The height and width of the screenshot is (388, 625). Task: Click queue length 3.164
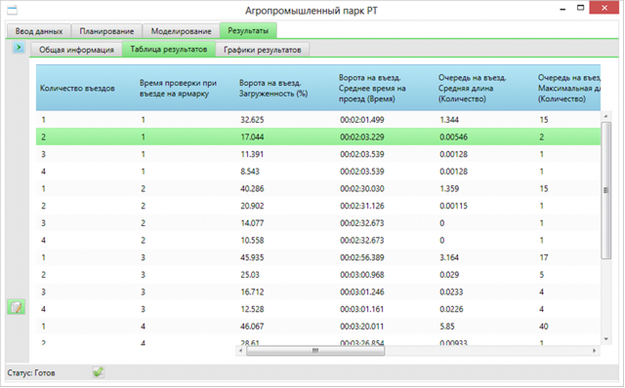pyautogui.click(x=449, y=258)
